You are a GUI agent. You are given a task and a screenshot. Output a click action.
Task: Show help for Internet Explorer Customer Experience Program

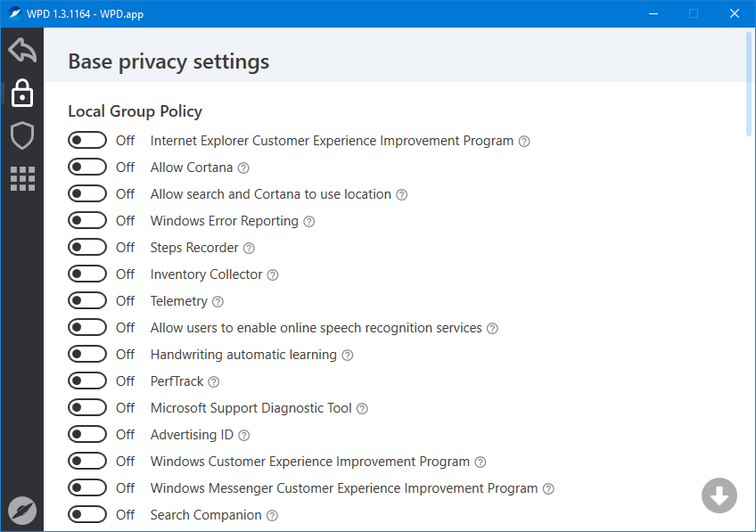524,141
